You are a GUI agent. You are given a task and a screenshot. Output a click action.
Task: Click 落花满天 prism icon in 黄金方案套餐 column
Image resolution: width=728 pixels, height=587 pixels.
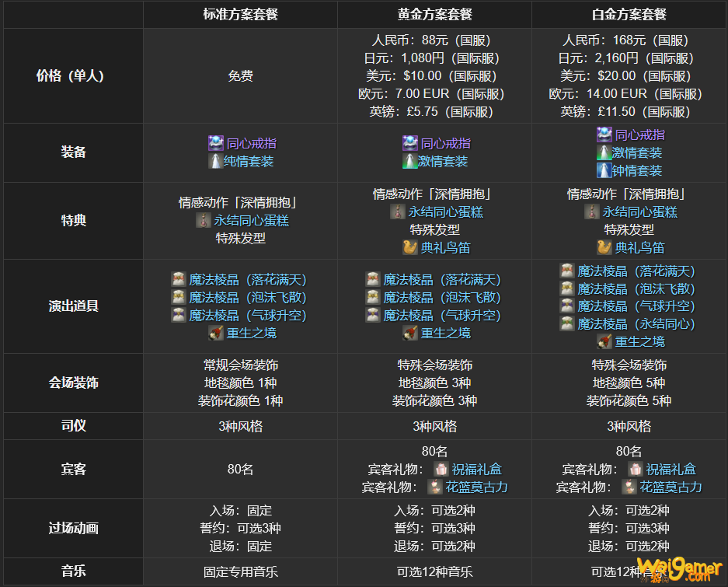tap(373, 279)
